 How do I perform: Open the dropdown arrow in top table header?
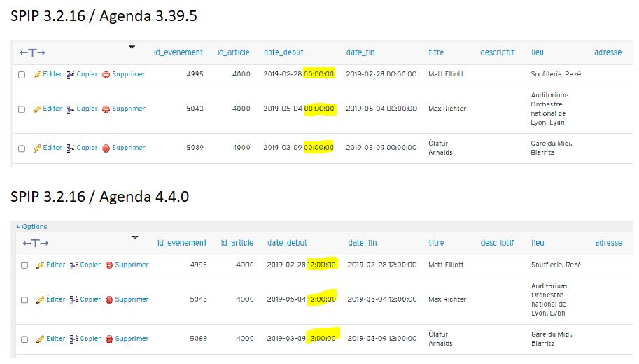click(132, 48)
